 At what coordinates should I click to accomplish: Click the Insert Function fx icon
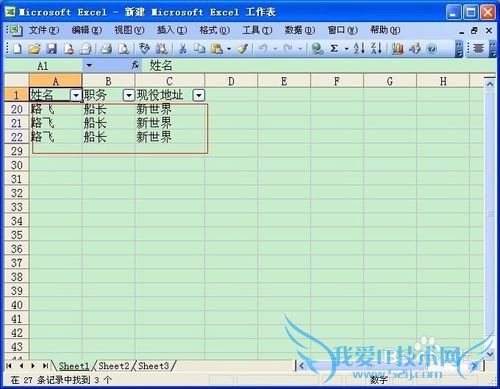(x=135, y=65)
